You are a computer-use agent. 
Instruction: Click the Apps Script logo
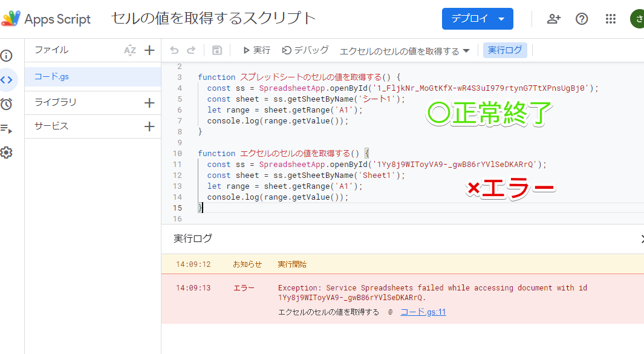point(12,19)
